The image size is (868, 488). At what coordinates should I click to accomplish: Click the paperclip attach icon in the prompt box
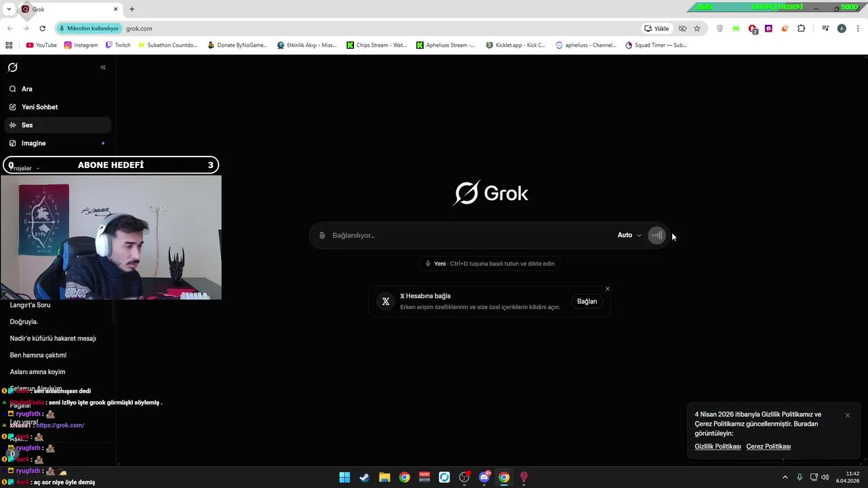coord(322,235)
